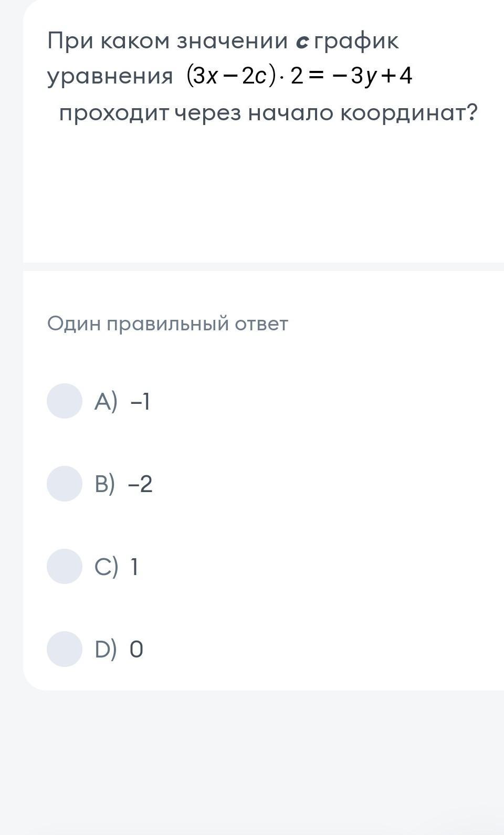The image size is (504, 835).
Task: Mark the radio button for answer C
Action: pos(65,566)
